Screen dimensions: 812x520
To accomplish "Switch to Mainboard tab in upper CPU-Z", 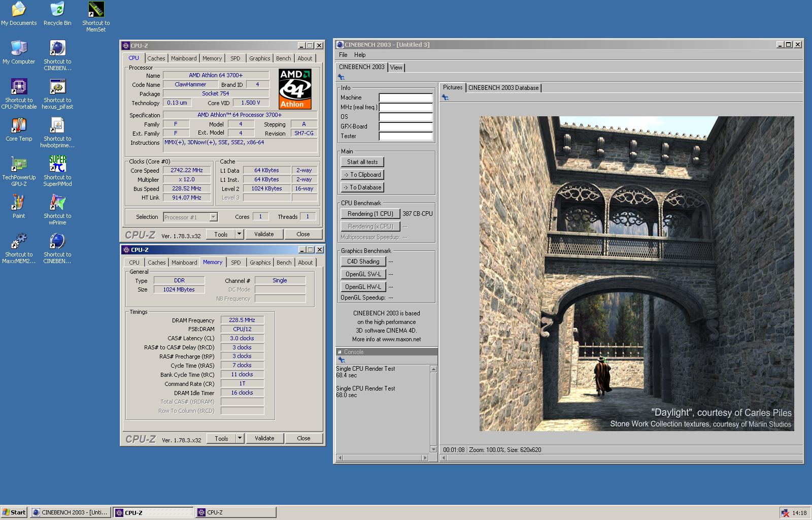I will [x=184, y=58].
